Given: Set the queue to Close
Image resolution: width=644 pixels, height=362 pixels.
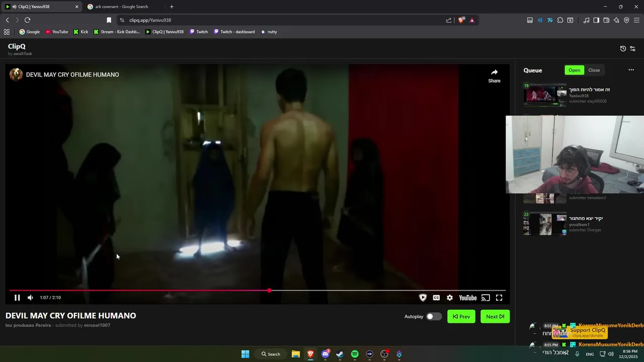Looking at the screenshot, I should click(x=594, y=70).
